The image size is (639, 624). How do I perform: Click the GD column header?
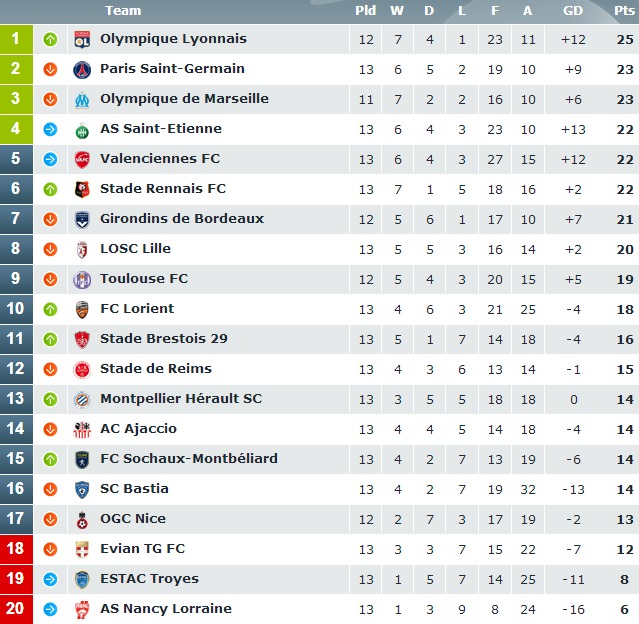(573, 11)
